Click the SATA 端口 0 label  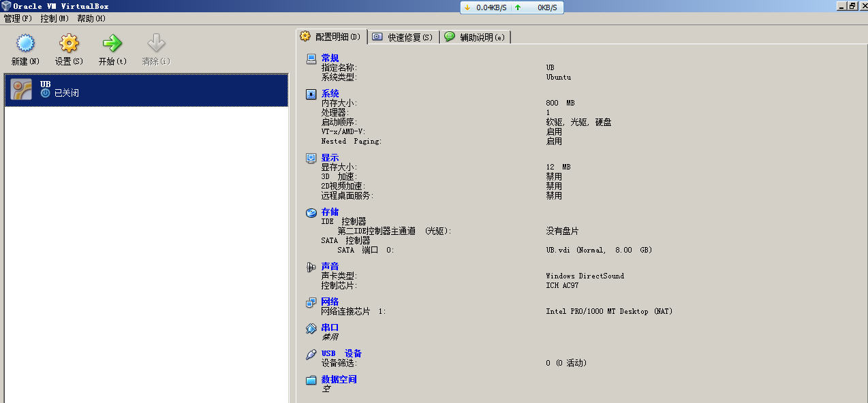point(365,251)
